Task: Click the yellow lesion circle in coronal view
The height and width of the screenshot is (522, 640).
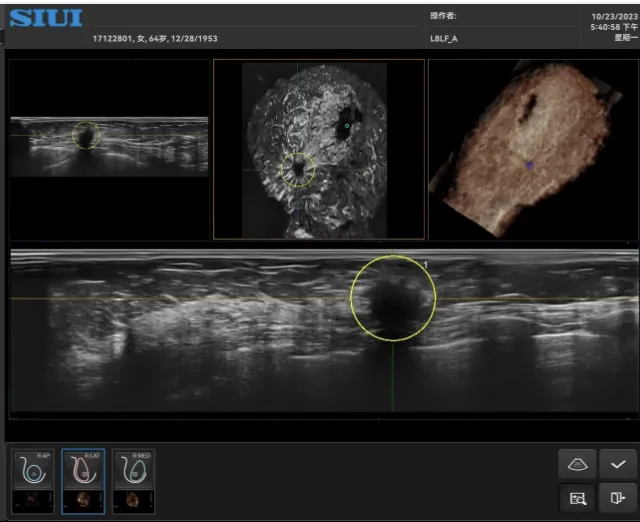Action: click(x=298, y=170)
